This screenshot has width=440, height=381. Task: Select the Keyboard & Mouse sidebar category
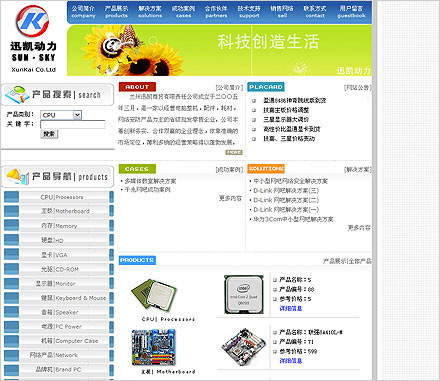pyautogui.click(x=73, y=298)
